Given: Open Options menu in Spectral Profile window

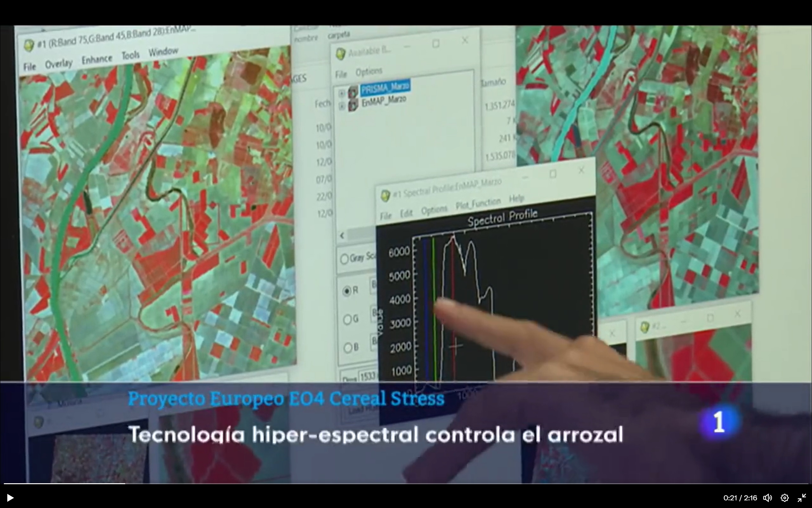Looking at the screenshot, I should click(434, 209).
